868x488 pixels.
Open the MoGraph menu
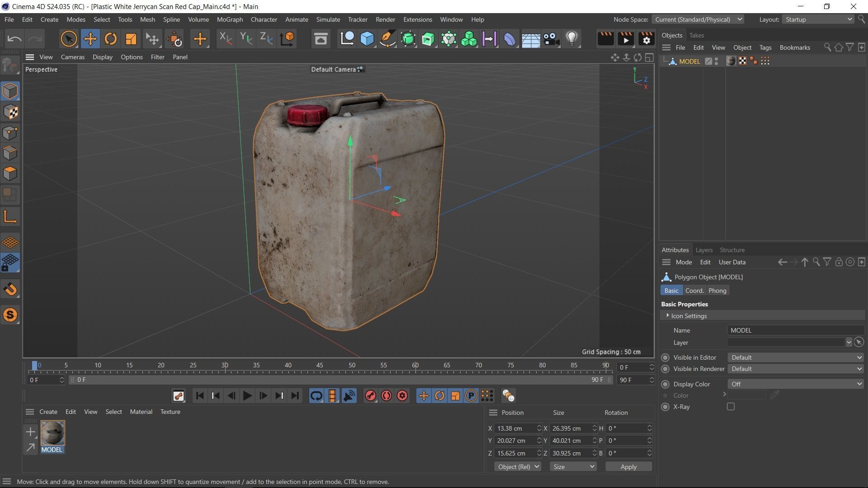click(x=230, y=19)
